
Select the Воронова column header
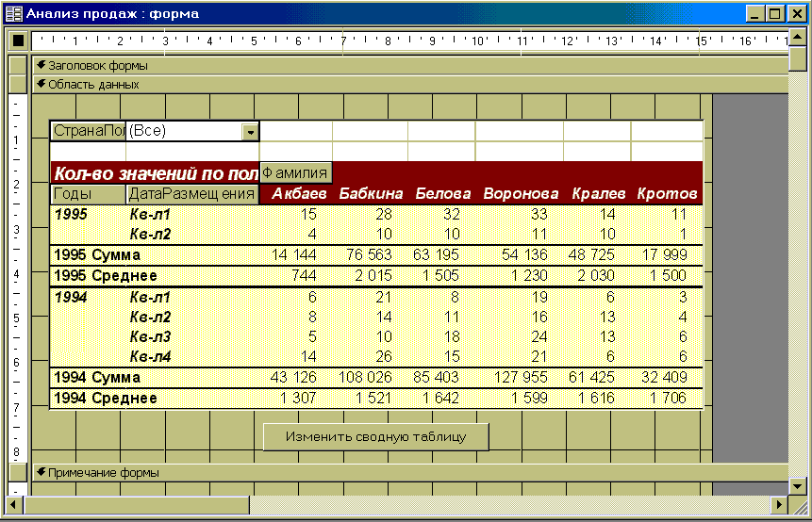(x=521, y=193)
